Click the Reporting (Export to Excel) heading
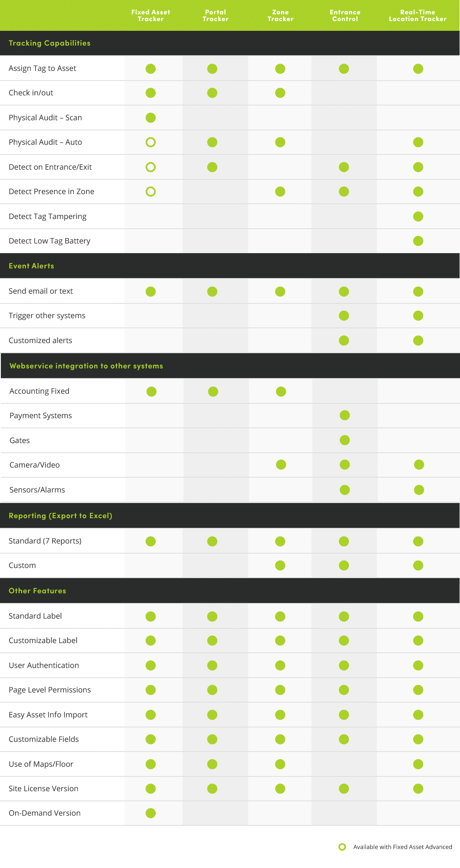The width and height of the screenshot is (460, 868). click(61, 516)
